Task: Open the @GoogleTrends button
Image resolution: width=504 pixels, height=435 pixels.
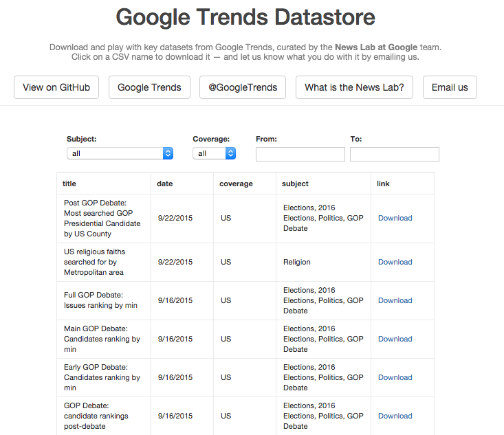Action: (x=243, y=87)
